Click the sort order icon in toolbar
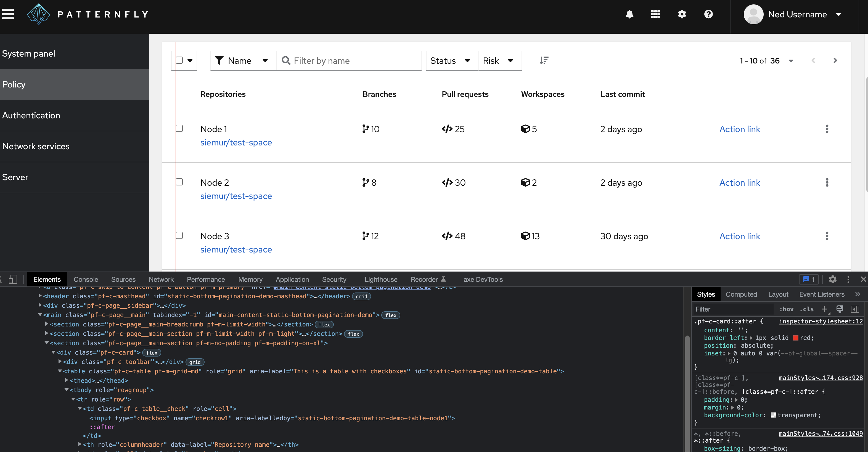The height and width of the screenshot is (452, 868). (544, 61)
